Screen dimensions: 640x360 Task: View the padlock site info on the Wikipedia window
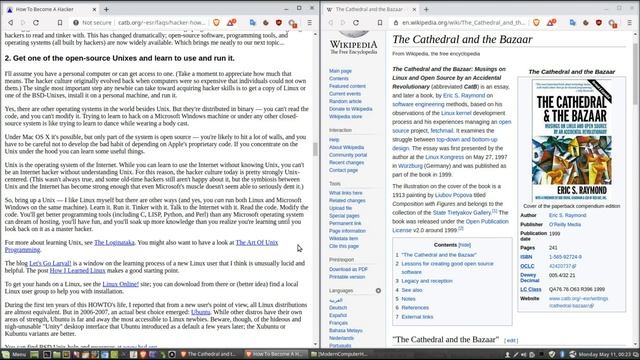(x=396, y=23)
